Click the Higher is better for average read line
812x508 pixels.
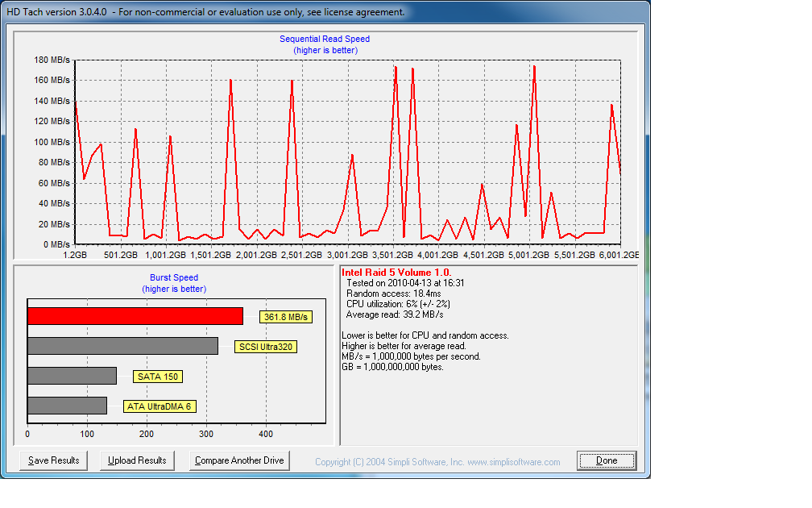[404, 346]
